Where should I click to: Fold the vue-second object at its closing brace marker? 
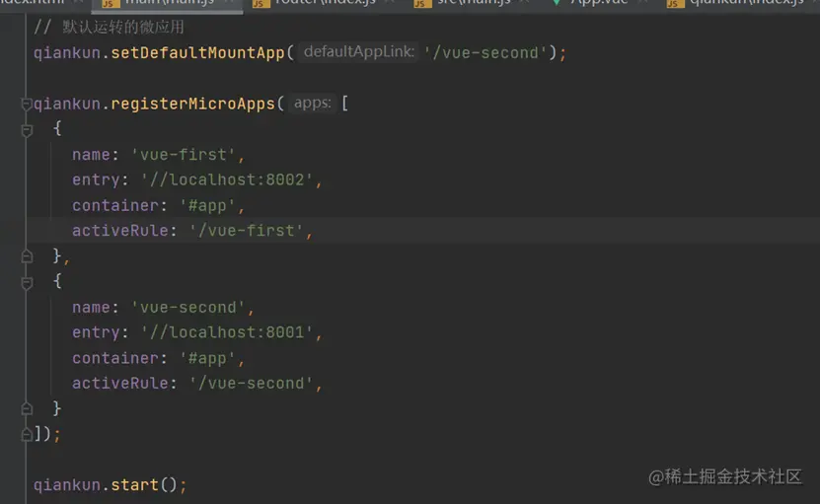click(x=27, y=409)
